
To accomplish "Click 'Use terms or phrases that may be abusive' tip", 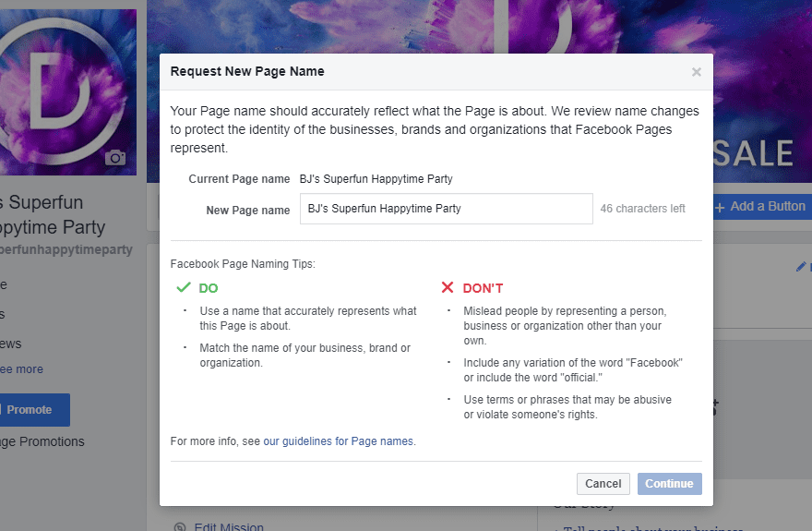I will (x=567, y=407).
